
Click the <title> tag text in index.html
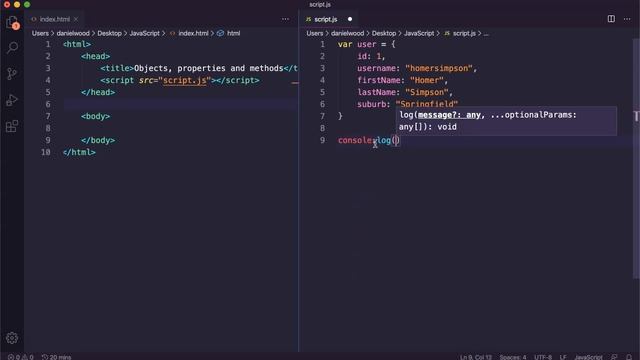[x=117, y=68]
